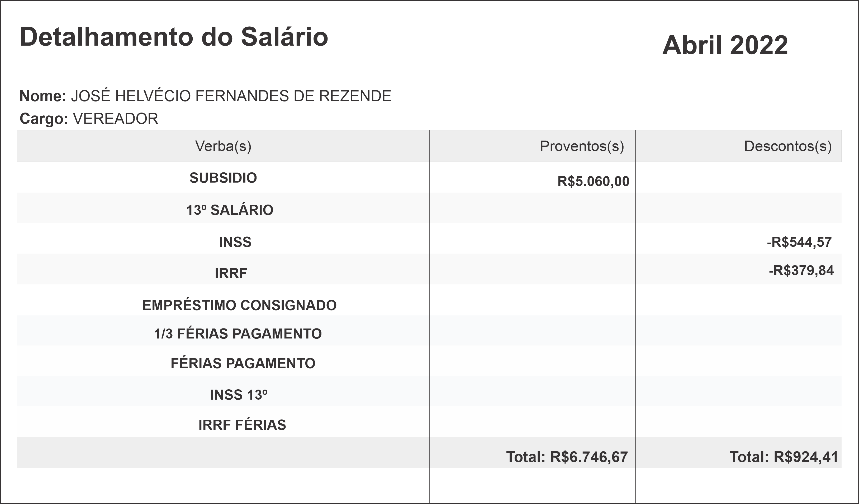Select the IRRF FÉRIAS row label
859x504 pixels.
click(x=242, y=425)
